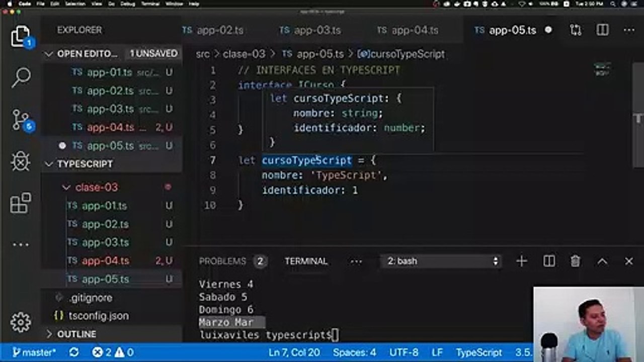Create a new terminal with plus icon
The image size is (644, 362).
tap(522, 261)
